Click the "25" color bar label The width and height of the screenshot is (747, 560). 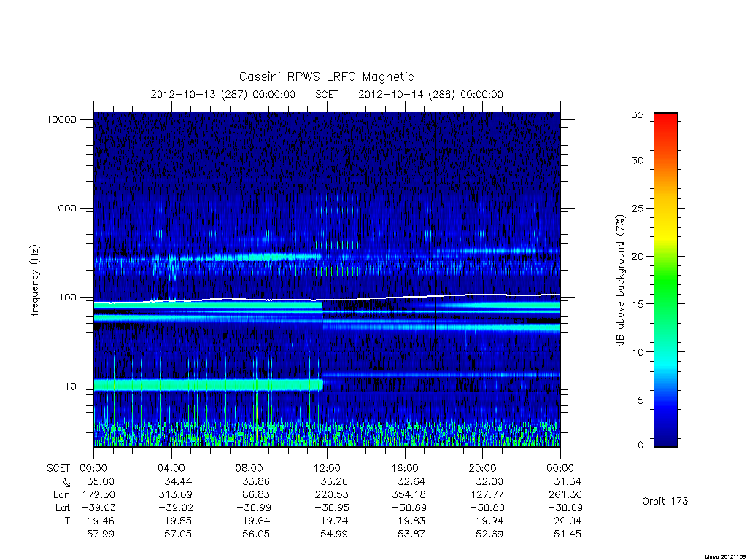[637, 208]
